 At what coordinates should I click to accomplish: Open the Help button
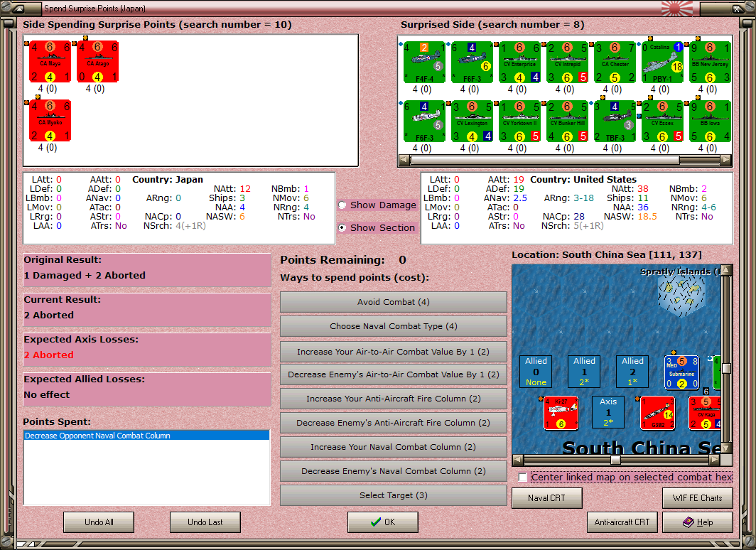pyautogui.click(x=698, y=522)
